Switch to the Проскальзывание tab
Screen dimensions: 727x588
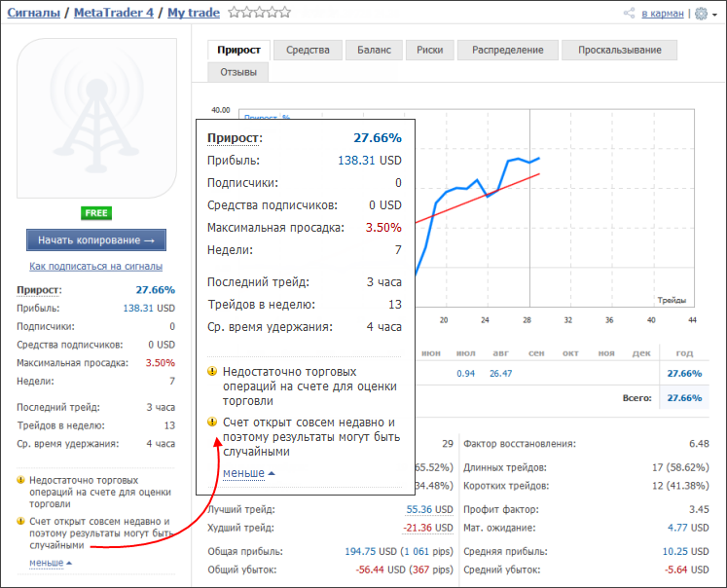pyautogui.click(x=619, y=50)
